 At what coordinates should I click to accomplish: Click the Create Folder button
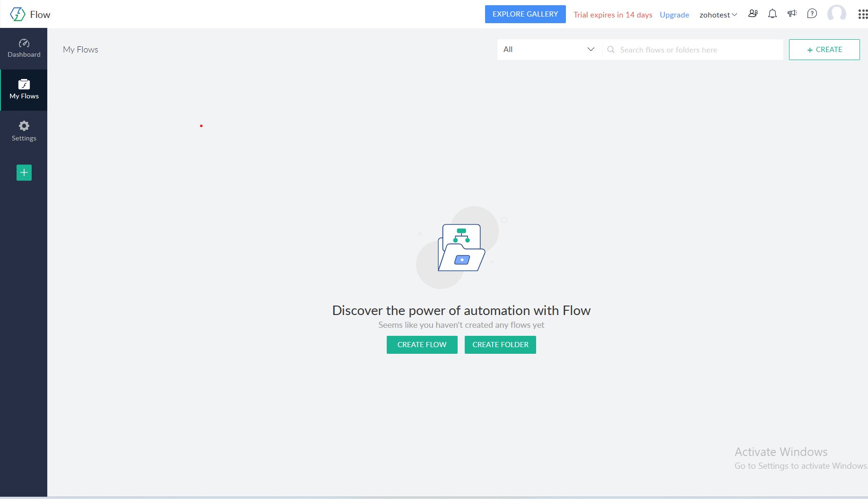pos(500,345)
